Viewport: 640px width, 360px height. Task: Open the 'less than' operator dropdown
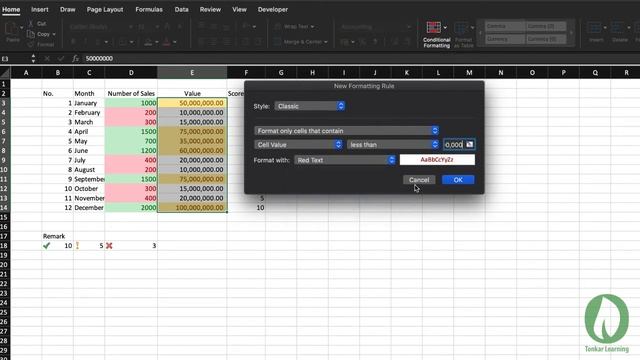coord(393,144)
